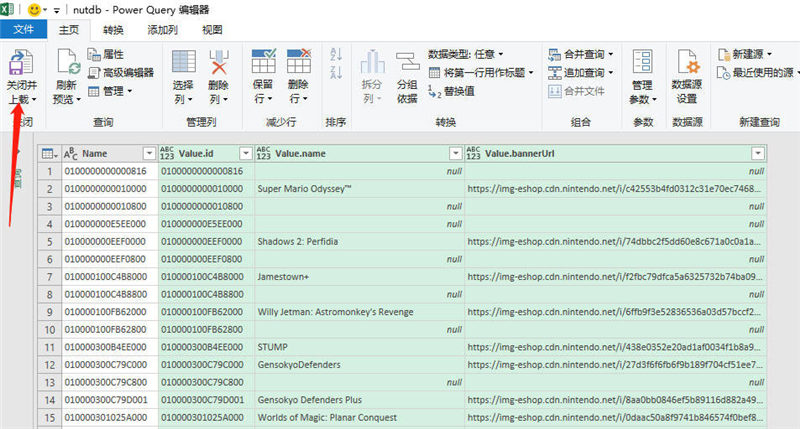Click the bannerUrl cell in the STUMP row
The height and width of the screenshot is (429, 800).
[615, 347]
